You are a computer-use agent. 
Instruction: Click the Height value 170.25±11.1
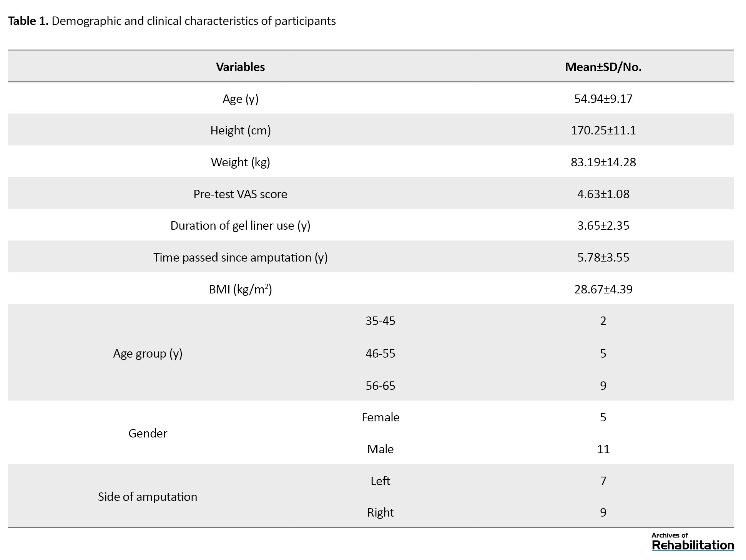click(x=603, y=130)
